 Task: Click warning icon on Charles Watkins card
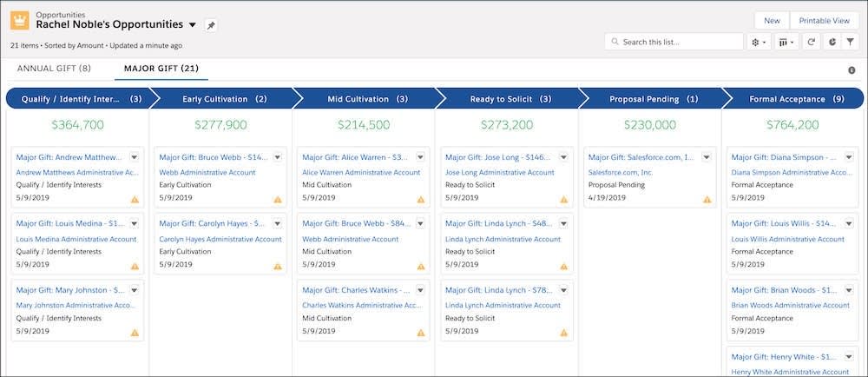[421, 333]
